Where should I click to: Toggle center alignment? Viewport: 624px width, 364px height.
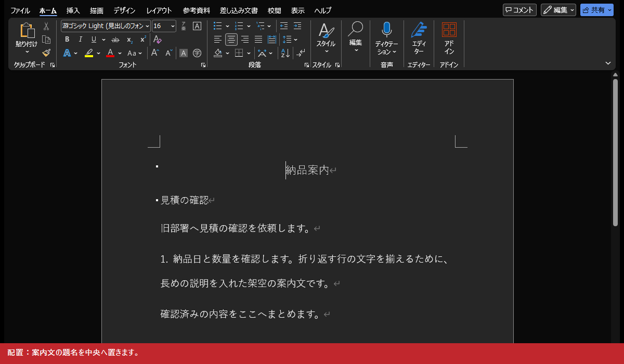pos(231,40)
